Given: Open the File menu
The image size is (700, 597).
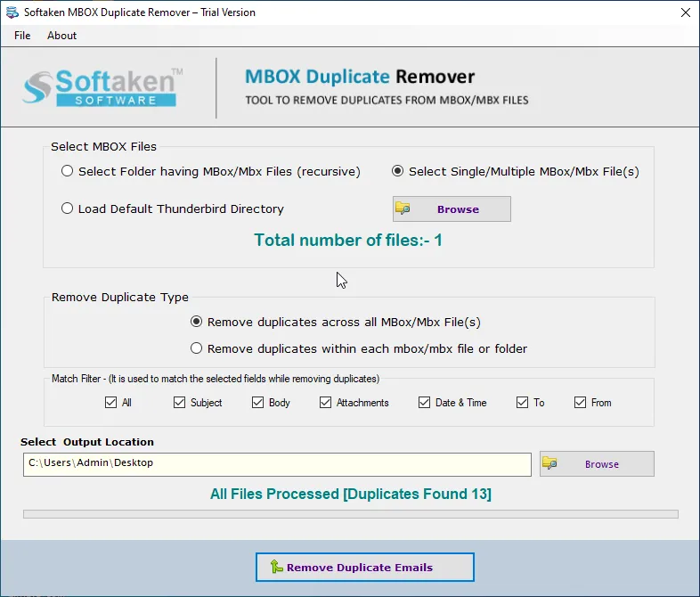Looking at the screenshot, I should [22, 36].
